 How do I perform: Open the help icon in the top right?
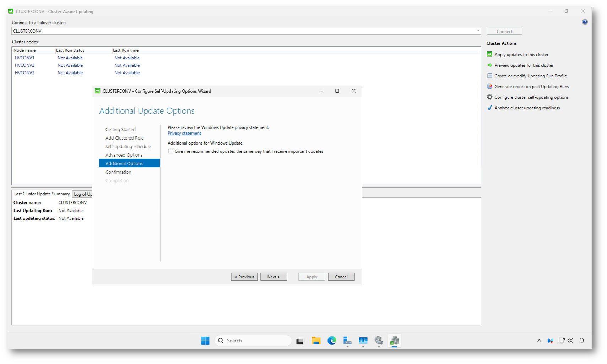pos(585,22)
